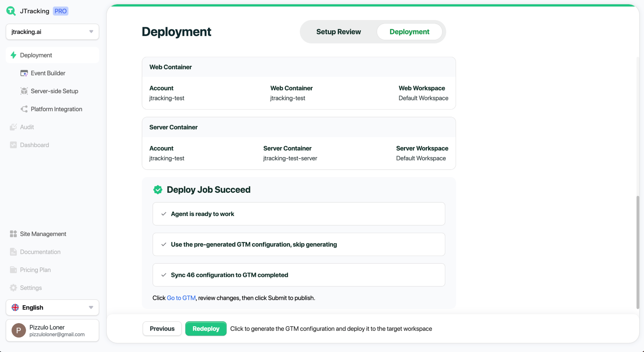
Task: Switch to the Setup Review tab
Action: (x=338, y=32)
